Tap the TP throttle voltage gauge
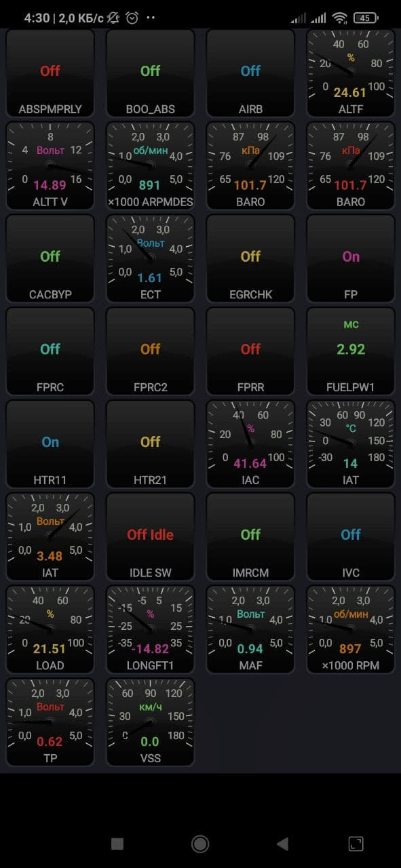This screenshot has width=401, height=868. 50,722
